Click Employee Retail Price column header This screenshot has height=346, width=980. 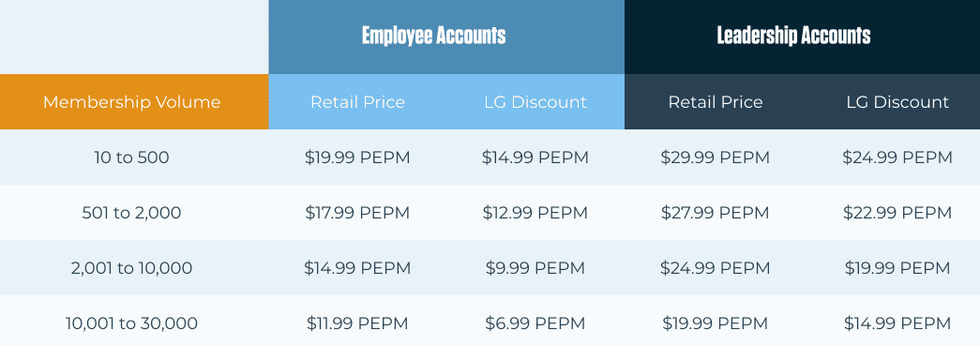(357, 102)
